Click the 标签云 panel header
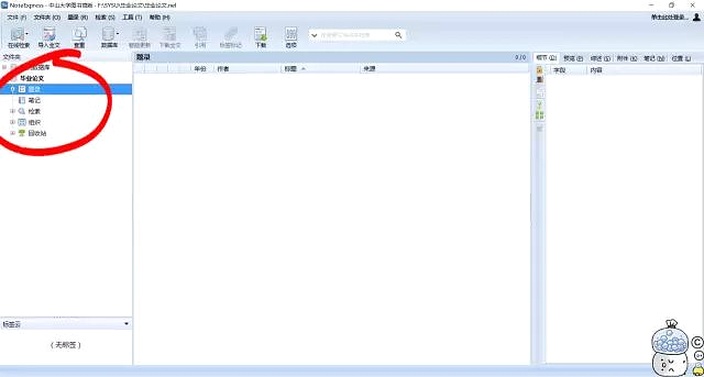 [66, 324]
